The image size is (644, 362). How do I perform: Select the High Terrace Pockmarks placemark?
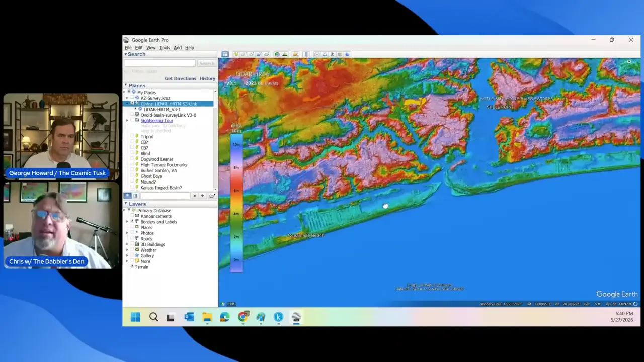(164, 165)
